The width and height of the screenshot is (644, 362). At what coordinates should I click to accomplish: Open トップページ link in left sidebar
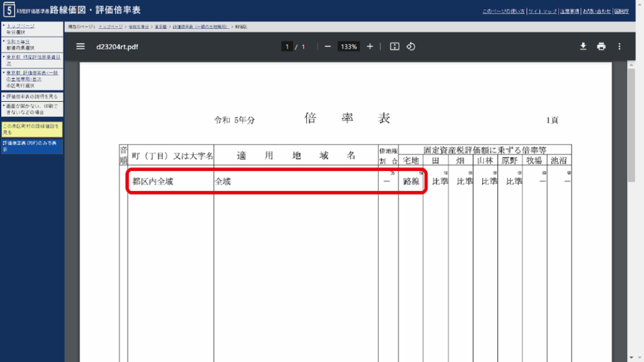point(21,25)
